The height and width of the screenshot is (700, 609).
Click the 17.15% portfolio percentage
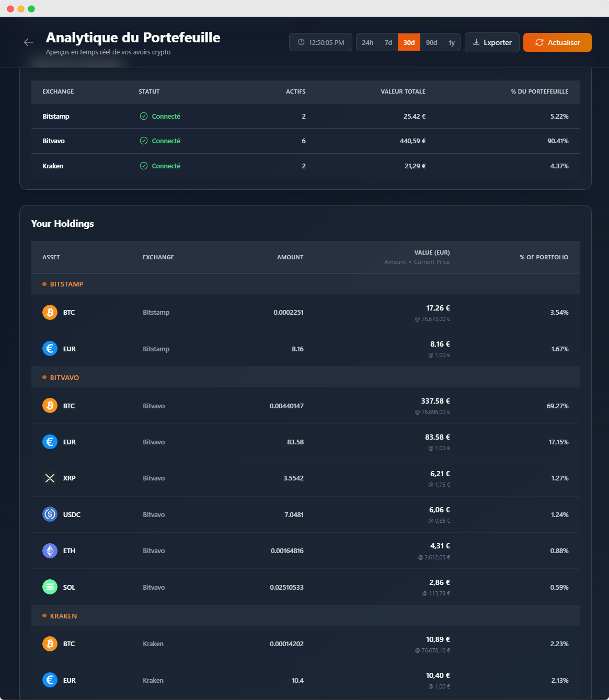[x=558, y=442]
